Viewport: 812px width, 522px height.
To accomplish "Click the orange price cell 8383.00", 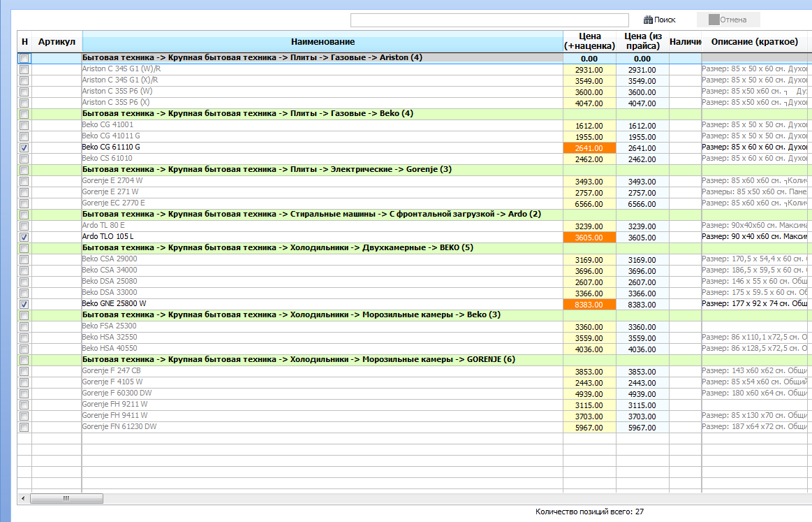I will click(x=589, y=304).
